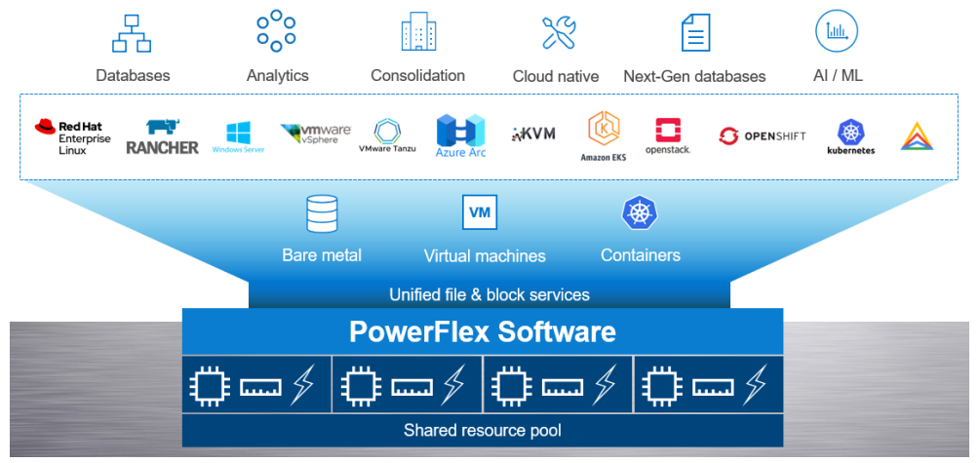Click the OpenStack logo
Viewport: 980px width, 463px height.
(x=668, y=136)
